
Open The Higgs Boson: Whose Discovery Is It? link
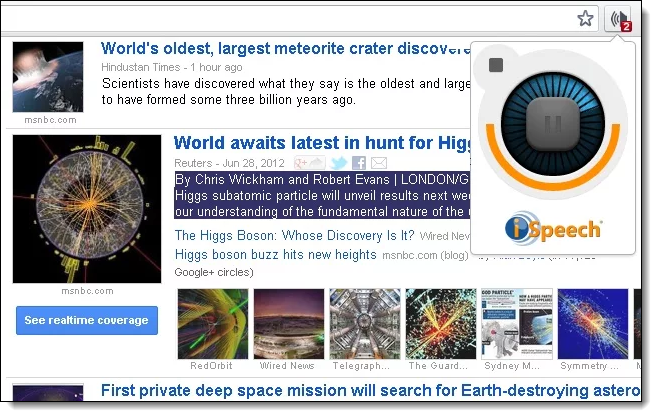click(x=294, y=236)
